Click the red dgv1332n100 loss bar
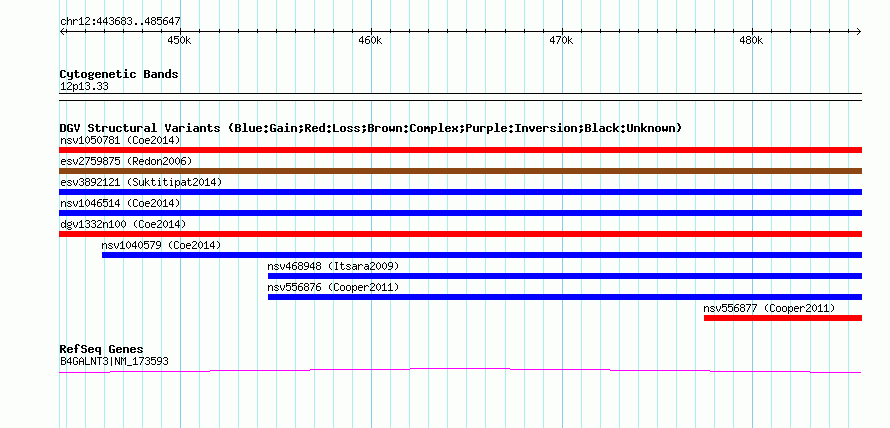890x428 pixels. pyautogui.click(x=460, y=234)
